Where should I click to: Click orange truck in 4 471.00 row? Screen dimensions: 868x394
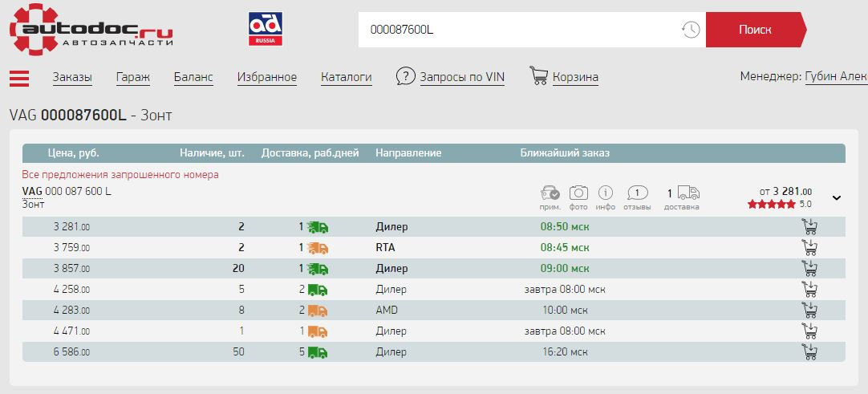pos(317,331)
